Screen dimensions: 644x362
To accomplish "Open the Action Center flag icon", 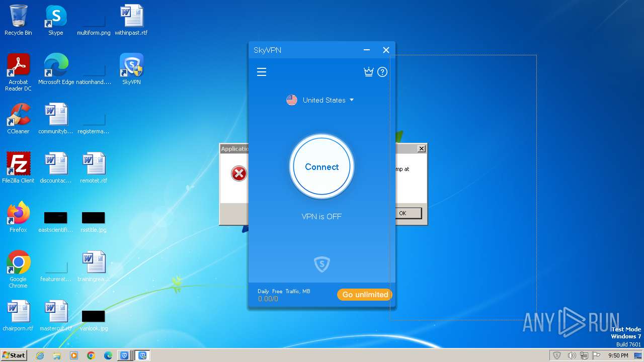I will 597,355.
